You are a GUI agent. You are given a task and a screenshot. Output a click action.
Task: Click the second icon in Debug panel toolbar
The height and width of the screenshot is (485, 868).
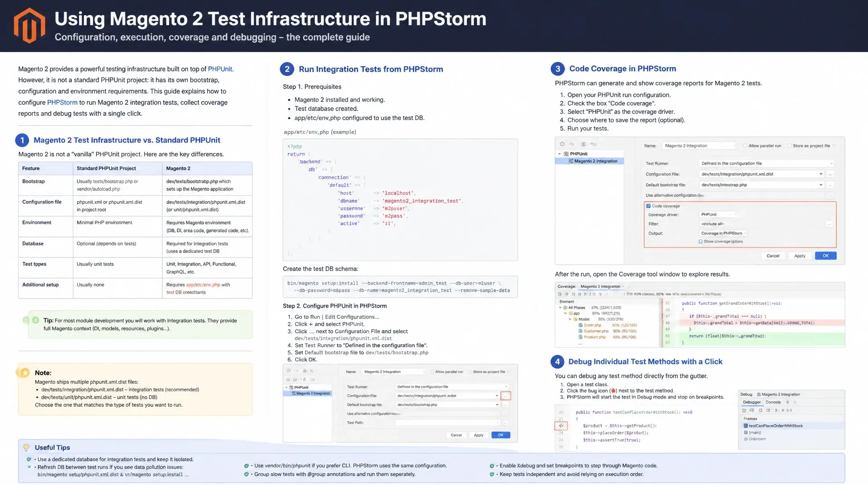pos(752,410)
